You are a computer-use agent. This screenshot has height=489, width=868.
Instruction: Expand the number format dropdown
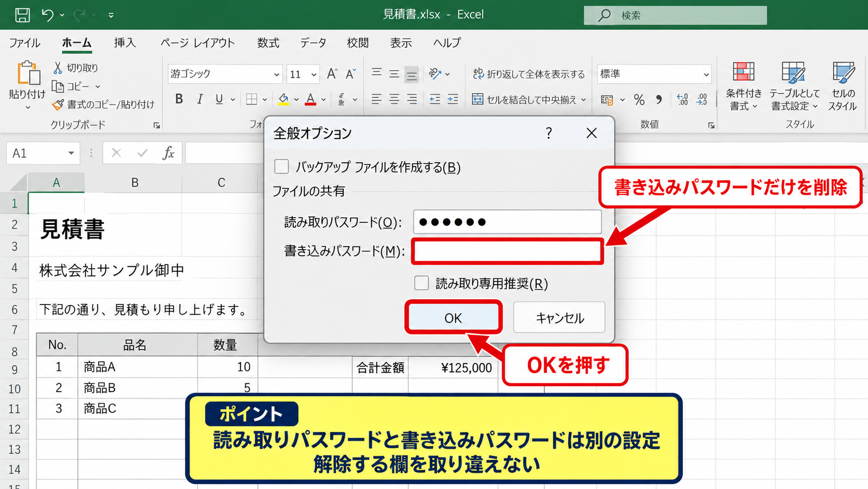pyautogui.click(x=706, y=74)
